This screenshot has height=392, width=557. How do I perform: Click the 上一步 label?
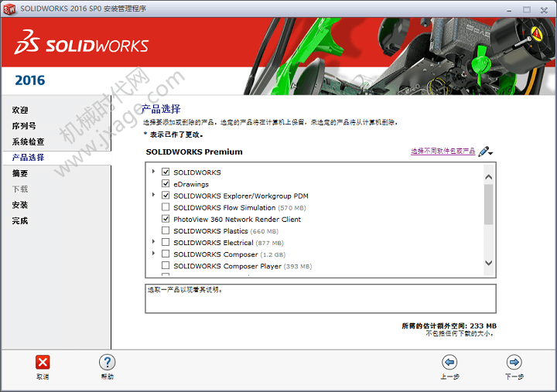[x=449, y=377]
